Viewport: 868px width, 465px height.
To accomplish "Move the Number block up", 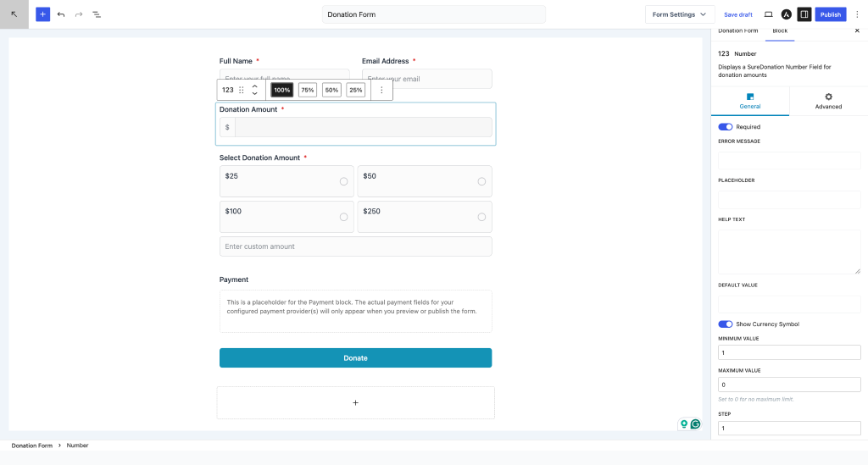I will 254,86.
